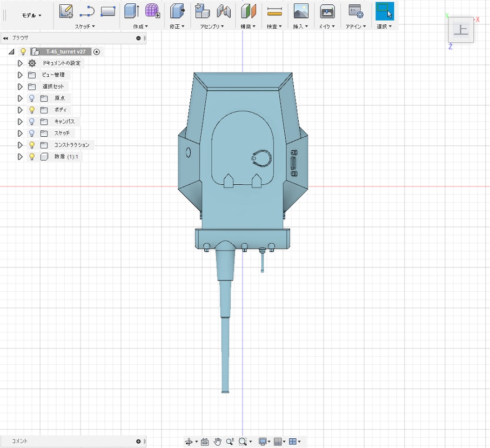Activate the Pan hand tool
This screenshot has width=490, height=448.
pyautogui.click(x=218, y=442)
